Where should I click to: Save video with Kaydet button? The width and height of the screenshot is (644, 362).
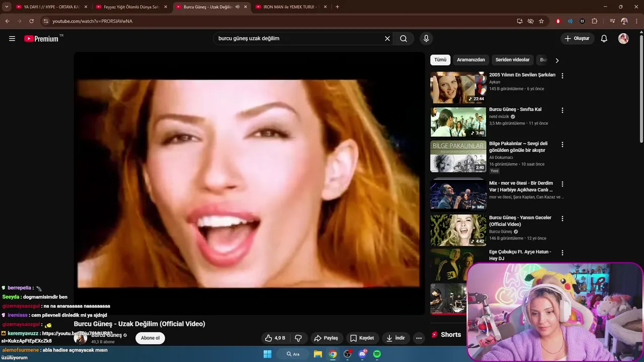pyautogui.click(x=362, y=338)
